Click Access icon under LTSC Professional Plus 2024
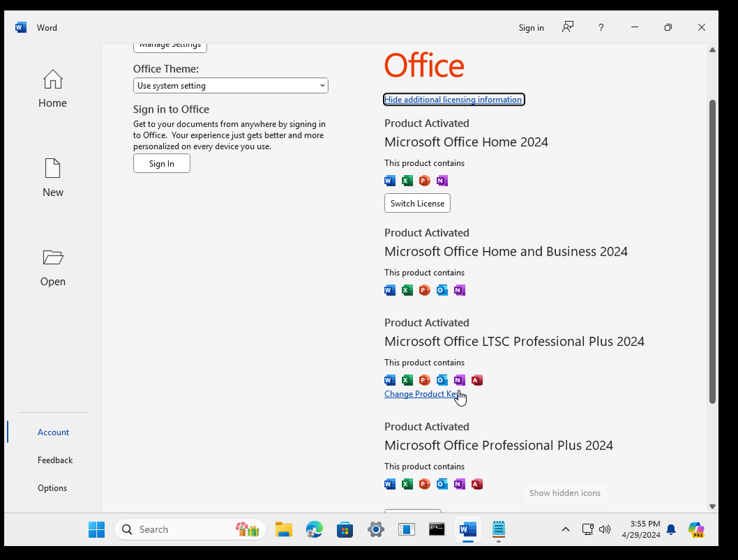The height and width of the screenshot is (560, 738). pos(477,380)
